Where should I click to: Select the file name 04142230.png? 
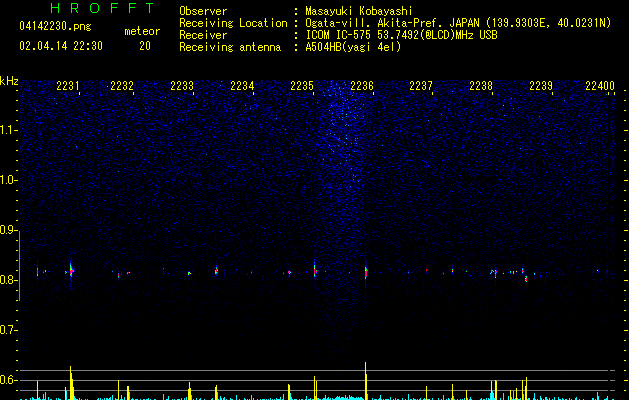(x=55, y=27)
